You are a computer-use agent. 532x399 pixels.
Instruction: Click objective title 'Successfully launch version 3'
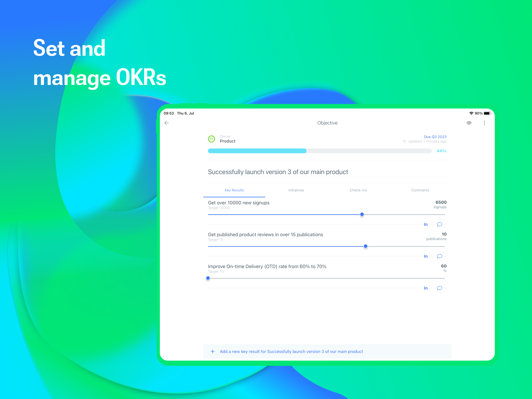(278, 172)
